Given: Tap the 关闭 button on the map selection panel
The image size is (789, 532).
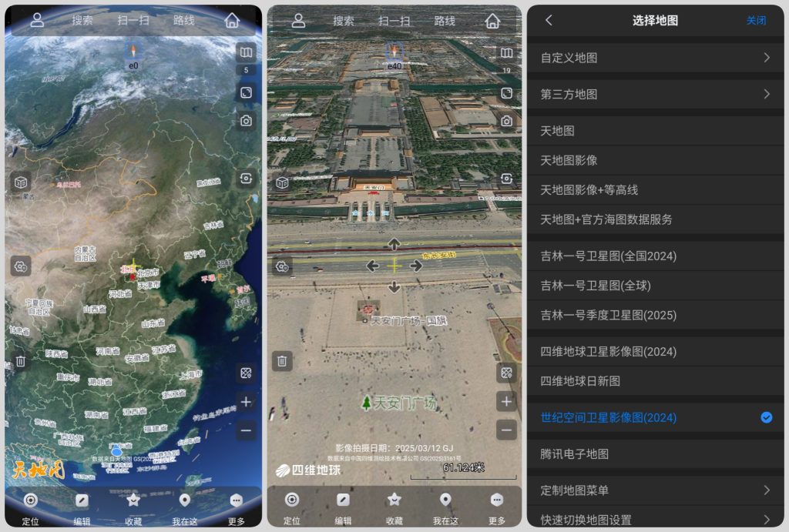Looking at the screenshot, I should coord(757,21).
